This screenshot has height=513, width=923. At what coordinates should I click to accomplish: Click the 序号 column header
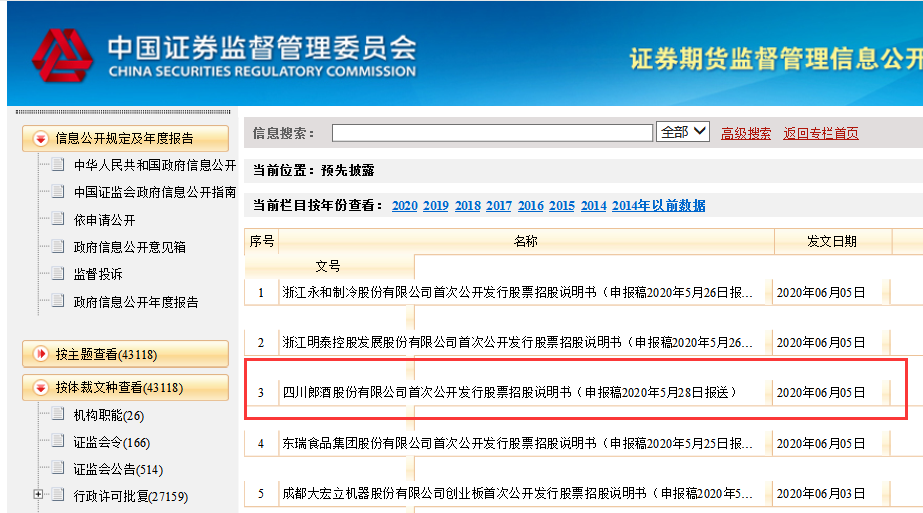(x=261, y=241)
